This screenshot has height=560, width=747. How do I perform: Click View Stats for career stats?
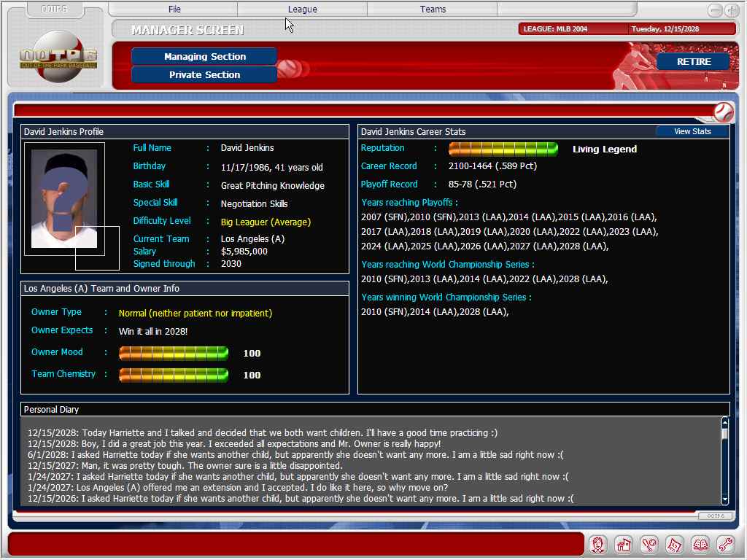click(692, 131)
